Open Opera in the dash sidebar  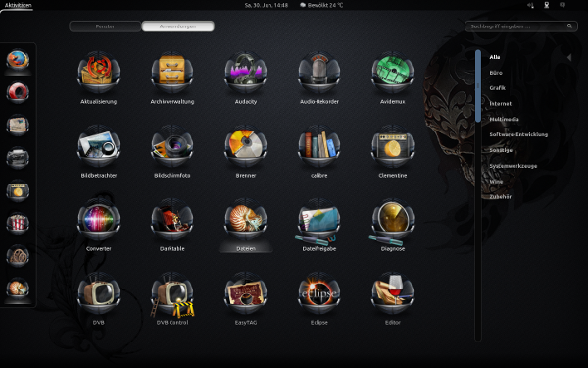18,92
